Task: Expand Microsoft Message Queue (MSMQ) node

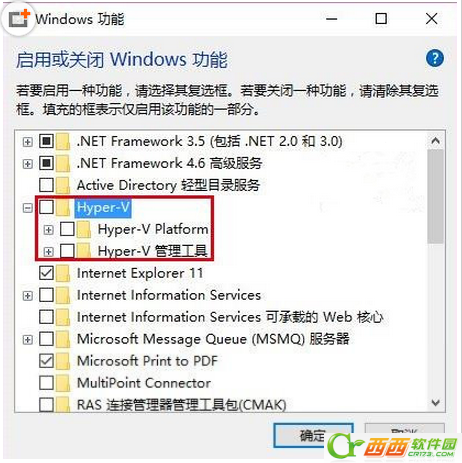Action: point(28,340)
